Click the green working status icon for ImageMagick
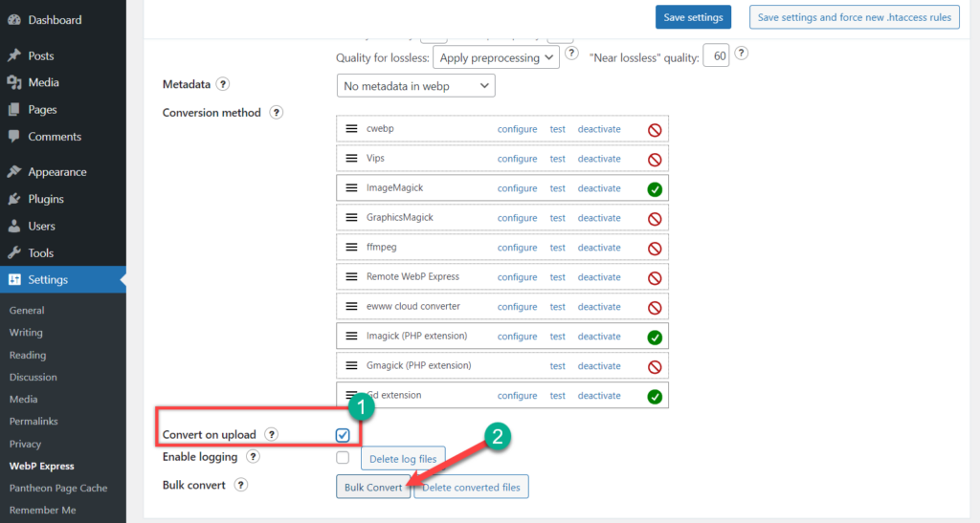This screenshot has height=523, width=980. pyautogui.click(x=655, y=189)
